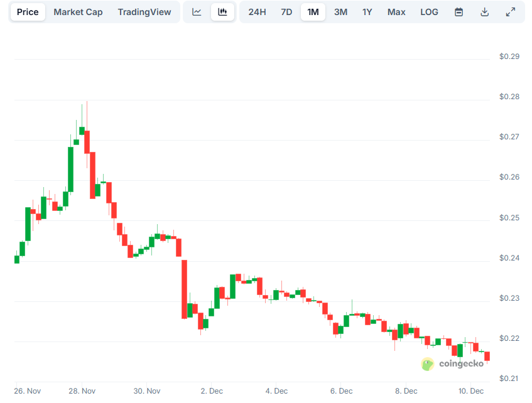Click the $0.29 price axis label

click(509, 56)
